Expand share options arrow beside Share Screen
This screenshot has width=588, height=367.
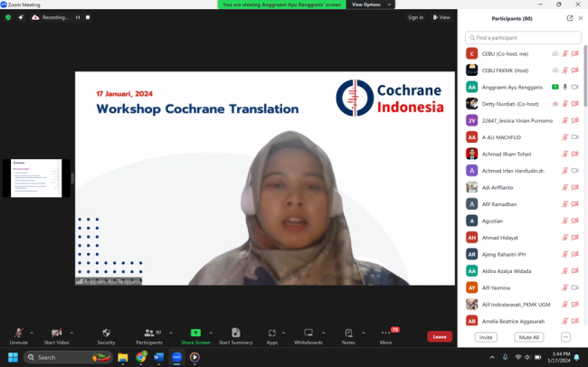pos(211,333)
